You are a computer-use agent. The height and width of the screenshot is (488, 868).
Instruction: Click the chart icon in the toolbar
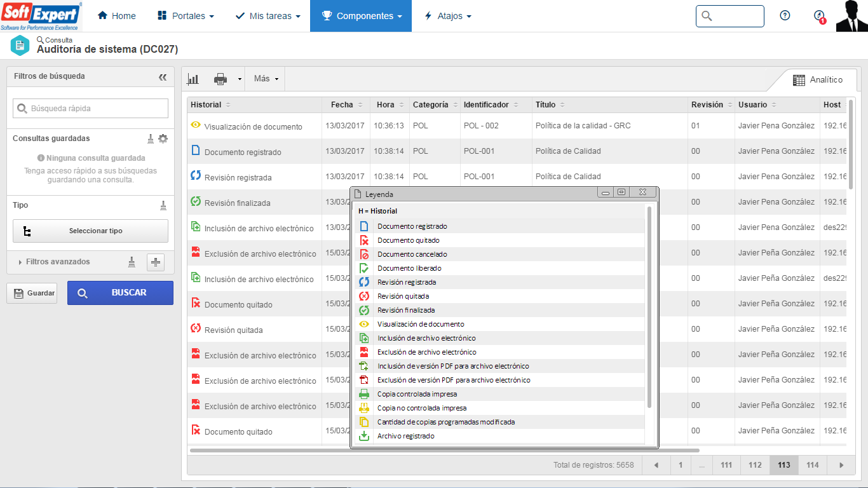[x=193, y=79]
